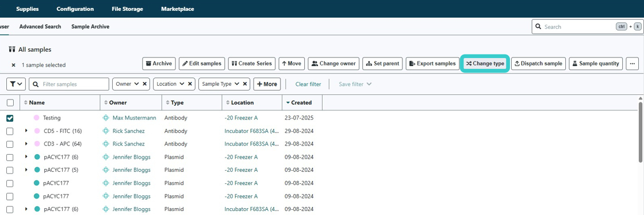Click Set parent button
644x215 pixels.
(382, 64)
